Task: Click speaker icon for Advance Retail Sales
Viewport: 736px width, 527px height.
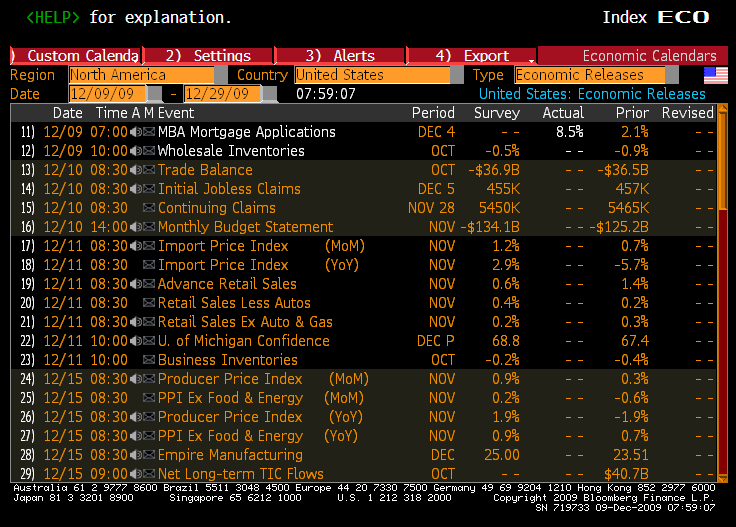Action: (x=136, y=284)
